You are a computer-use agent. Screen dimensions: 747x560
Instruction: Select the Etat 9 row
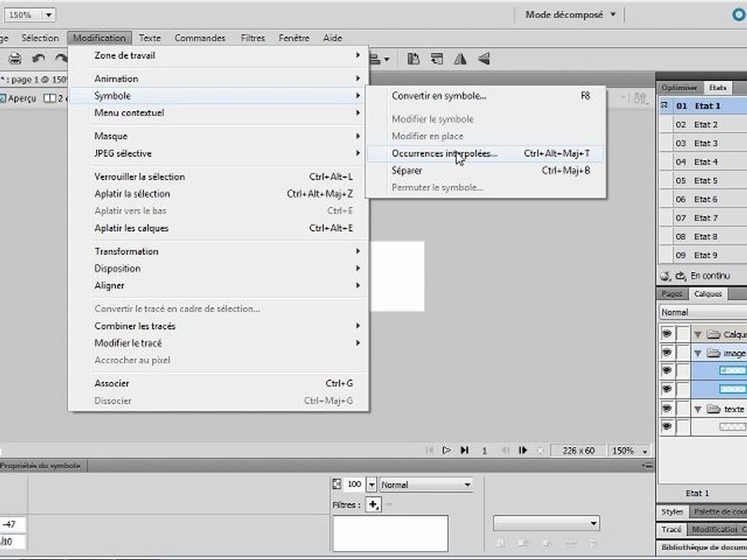(703, 255)
